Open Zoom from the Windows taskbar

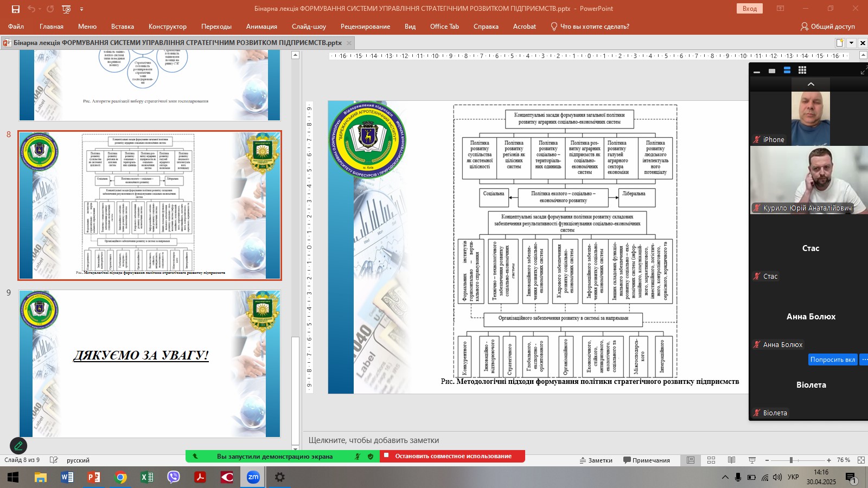[x=253, y=477]
